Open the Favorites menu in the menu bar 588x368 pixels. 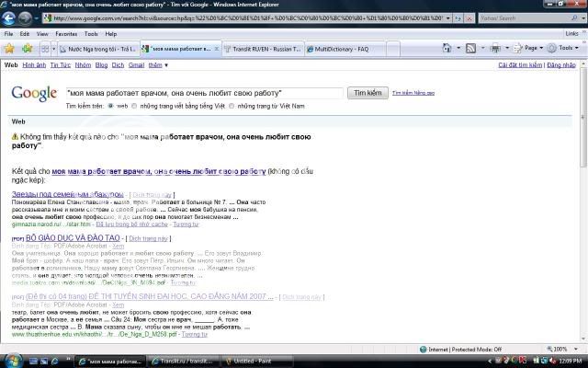(x=66, y=33)
